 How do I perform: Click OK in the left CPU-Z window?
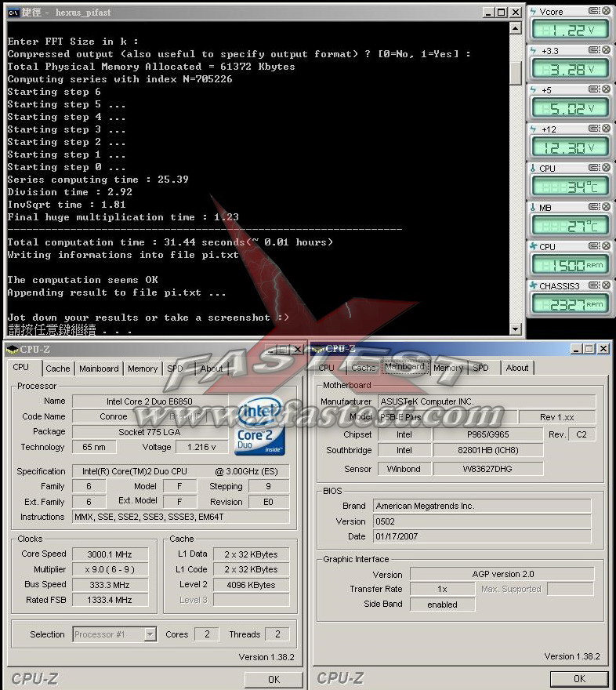click(x=274, y=680)
